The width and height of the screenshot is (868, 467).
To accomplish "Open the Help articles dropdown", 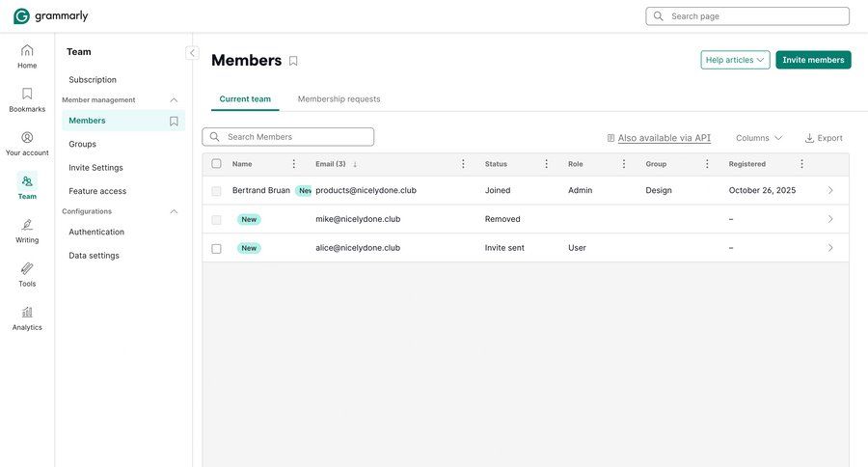I will 735,60.
